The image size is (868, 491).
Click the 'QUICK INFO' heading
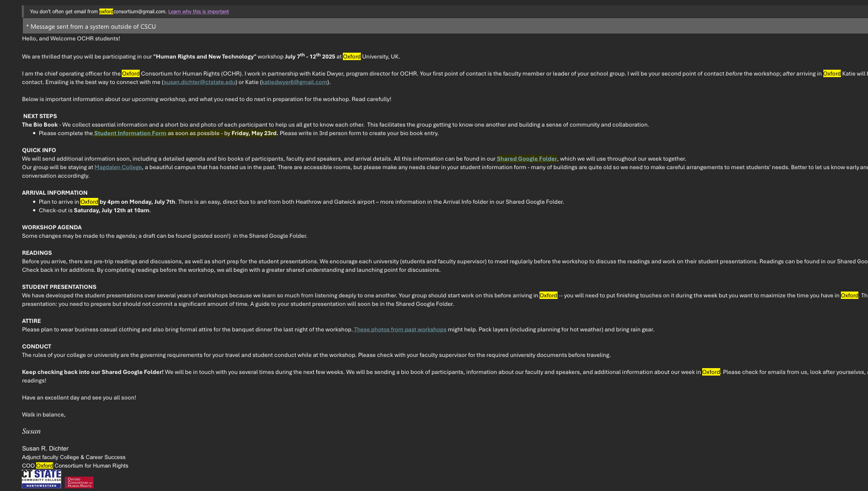39,151
